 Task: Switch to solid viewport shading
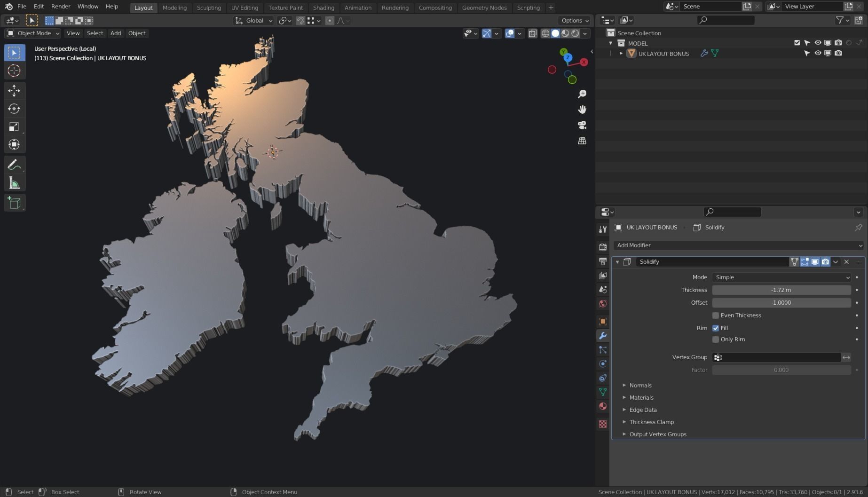coord(555,33)
